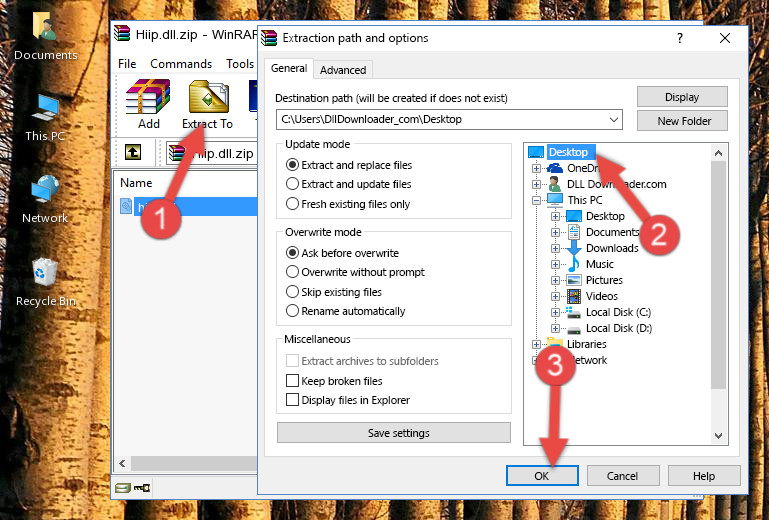Click the Local Disk (C:) drive icon
Screen dimensions: 769x520
[573, 312]
